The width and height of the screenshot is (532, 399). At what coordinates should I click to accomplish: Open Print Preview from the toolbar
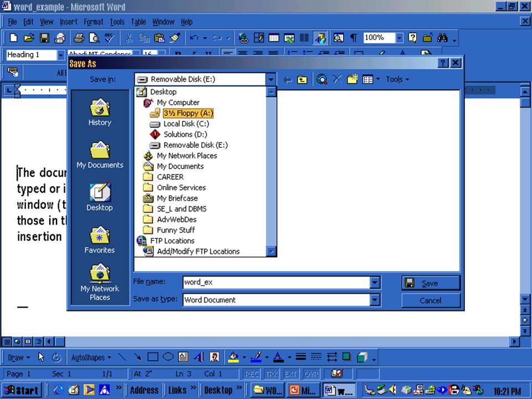[x=94, y=38]
